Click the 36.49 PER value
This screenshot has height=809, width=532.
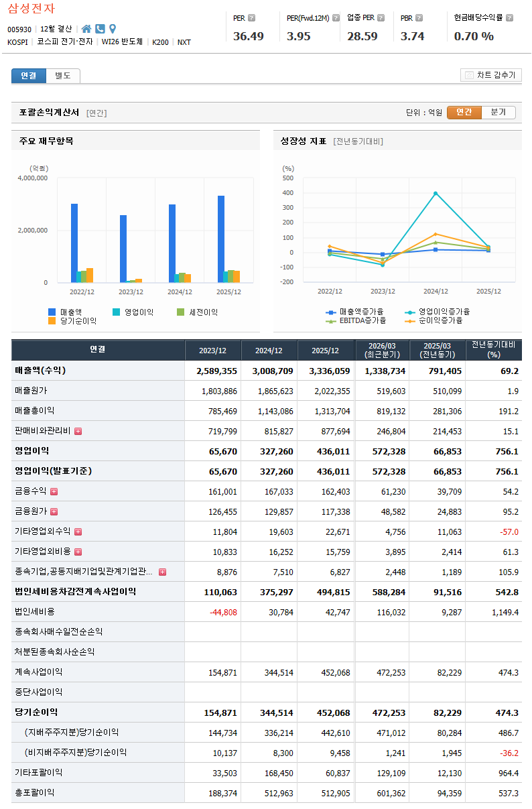click(x=249, y=36)
